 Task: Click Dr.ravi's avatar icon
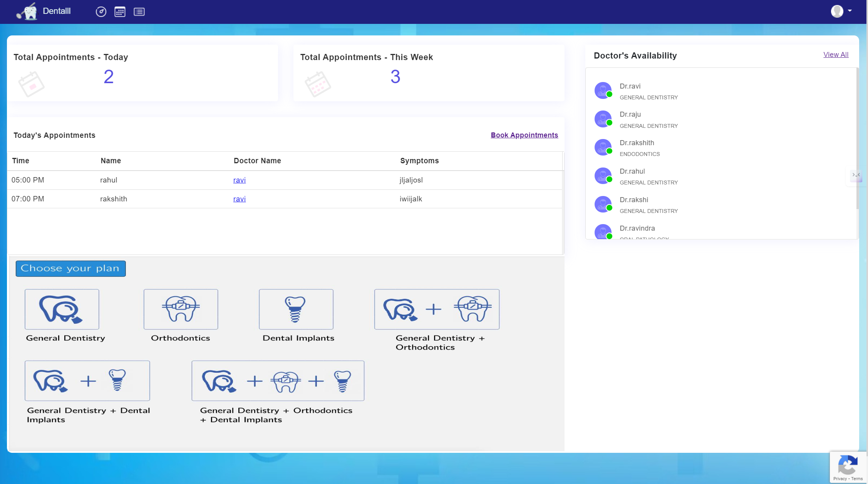(603, 90)
